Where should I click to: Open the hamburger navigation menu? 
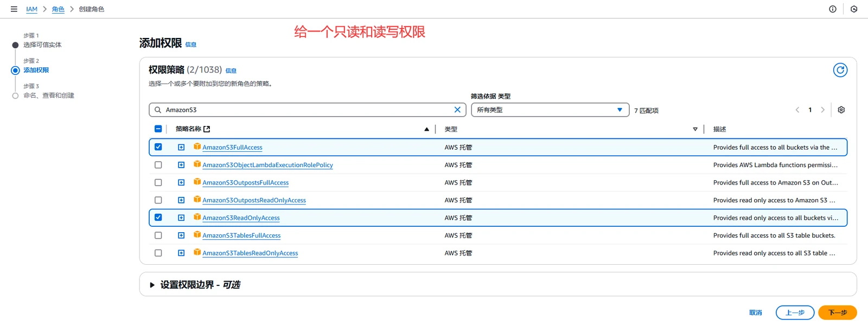(14, 9)
